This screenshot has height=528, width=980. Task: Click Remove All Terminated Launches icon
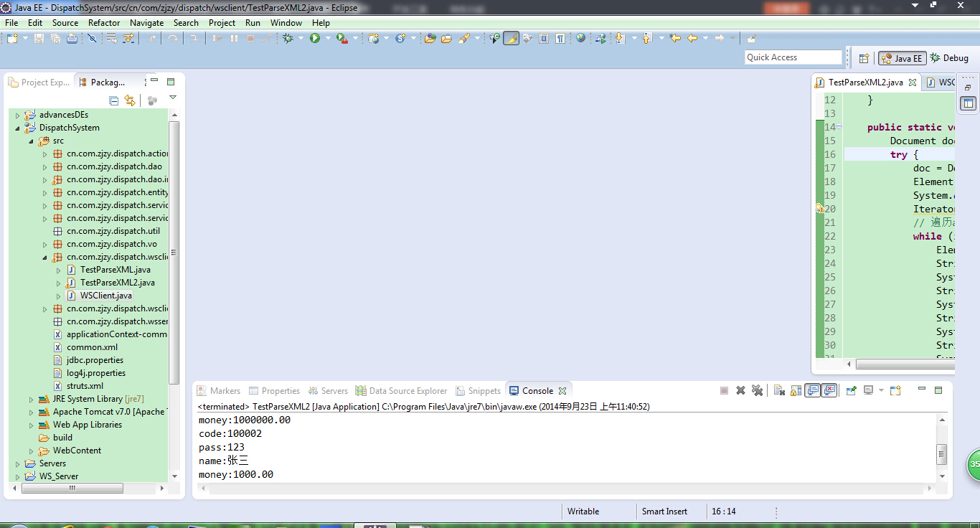pyautogui.click(x=757, y=391)
